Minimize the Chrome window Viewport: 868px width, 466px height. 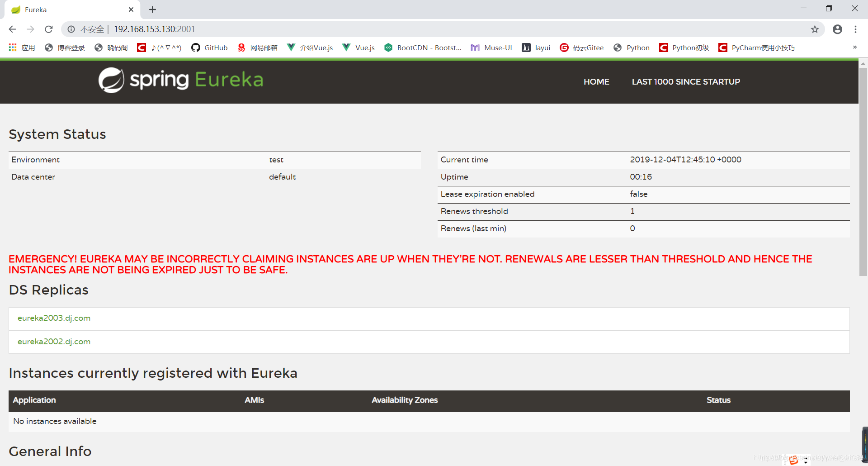(803, 9)
